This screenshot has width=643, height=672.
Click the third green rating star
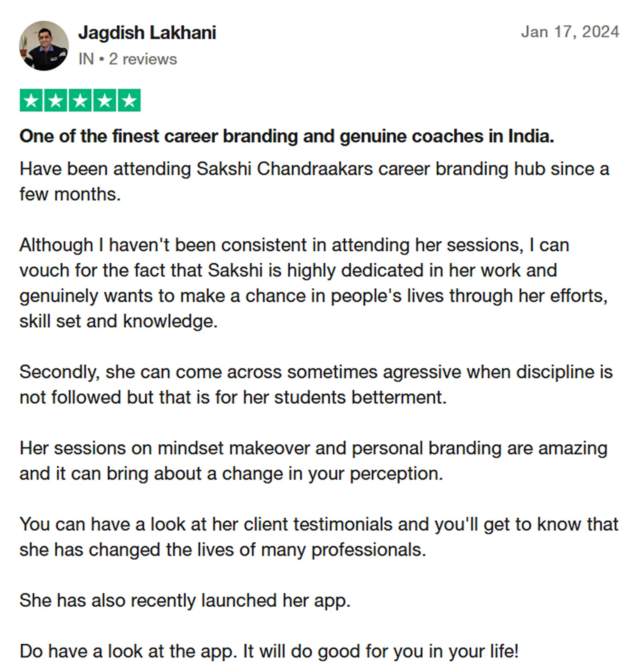tap(80, 101)
